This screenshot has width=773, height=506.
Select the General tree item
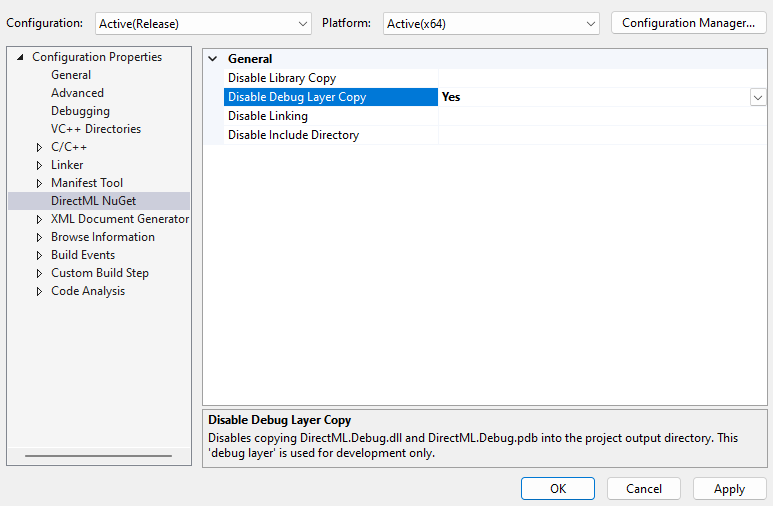(x=71, y=75)
